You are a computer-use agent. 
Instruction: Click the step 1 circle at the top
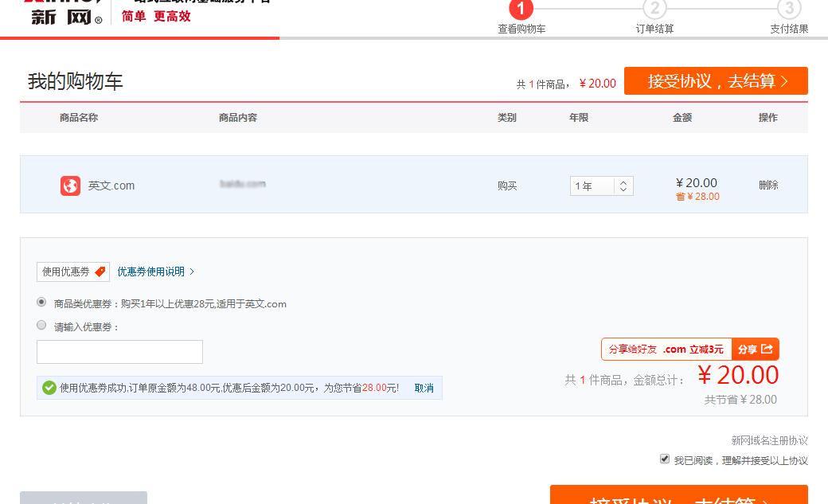pyautogui.click(x=521, y=10)
